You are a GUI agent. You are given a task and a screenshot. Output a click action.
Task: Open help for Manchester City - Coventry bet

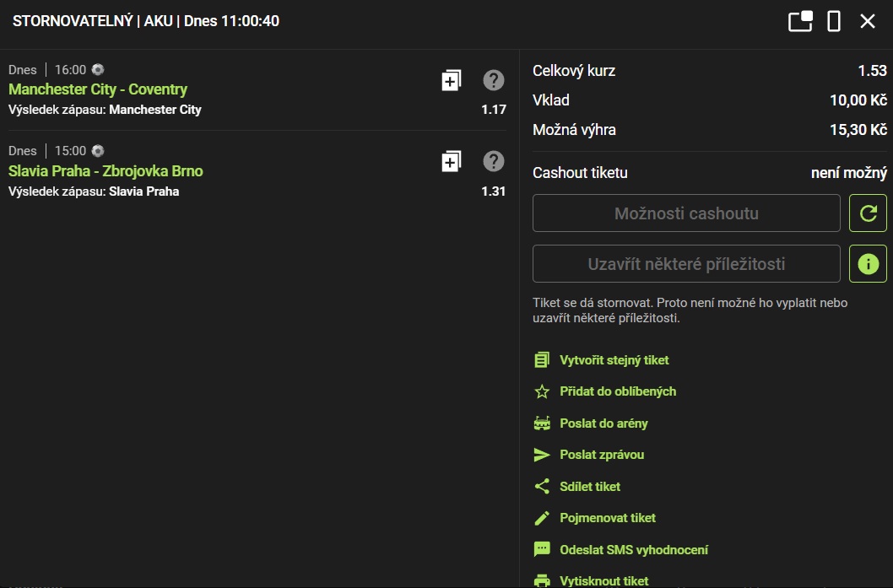[x=493, y=80]
